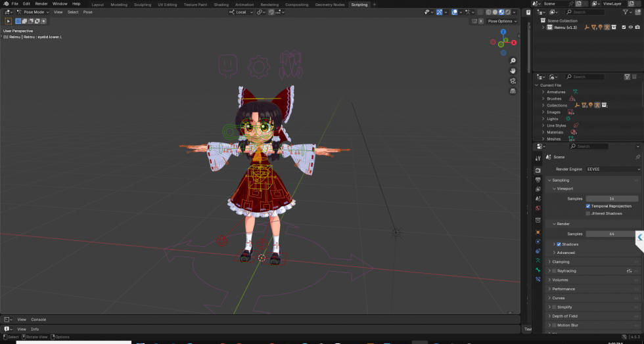Switch perspective/orthographic with grid icon
The image size is (644, 344).
(x=513, y=91)
